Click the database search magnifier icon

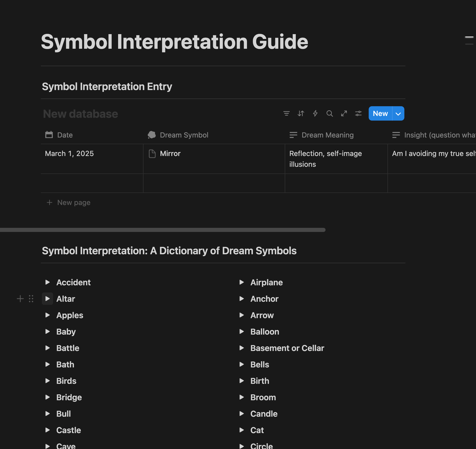[x=329, y=113]
